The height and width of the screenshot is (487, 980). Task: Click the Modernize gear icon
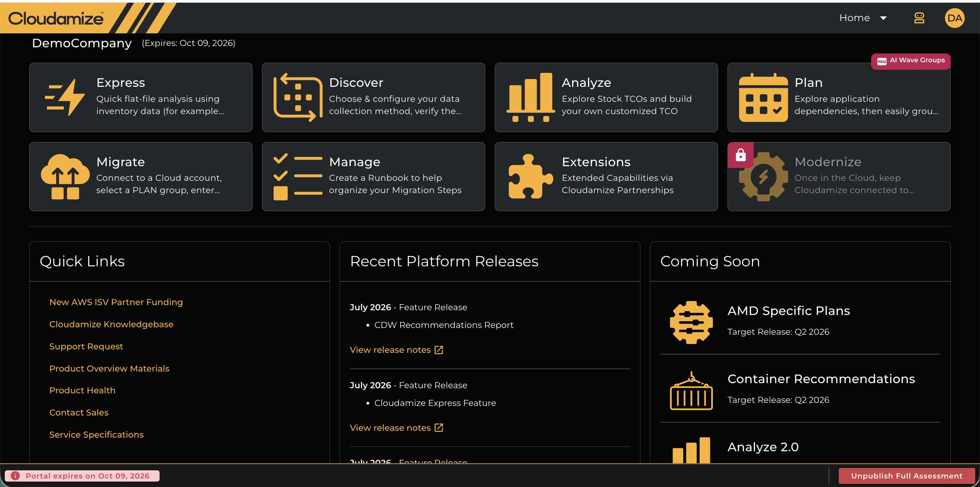click(763, 177)
